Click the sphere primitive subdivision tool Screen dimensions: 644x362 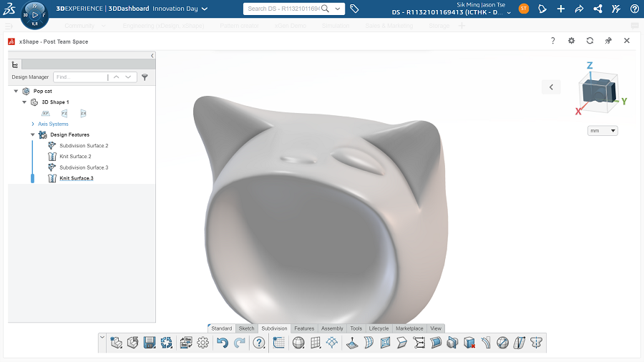[298, 343]
